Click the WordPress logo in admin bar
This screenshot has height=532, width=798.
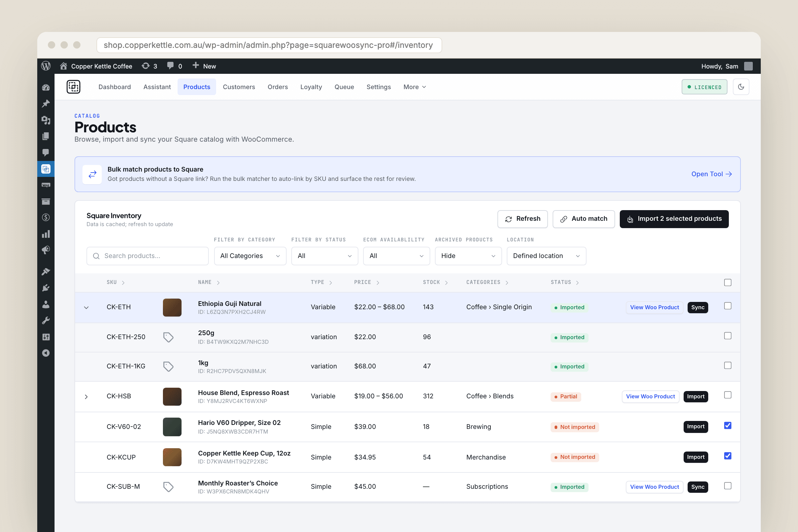pos(46,66)
